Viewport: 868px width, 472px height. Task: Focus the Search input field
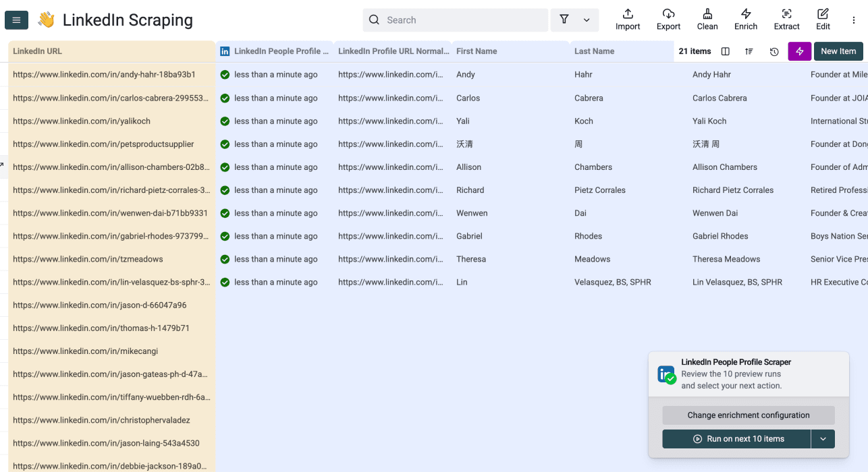456,20
